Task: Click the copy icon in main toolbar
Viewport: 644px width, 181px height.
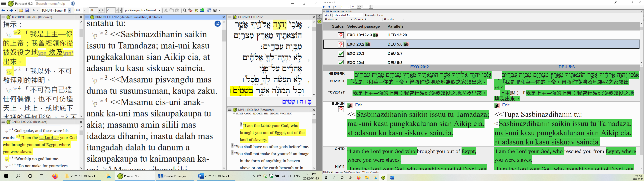Action: (x=172, y=10)
